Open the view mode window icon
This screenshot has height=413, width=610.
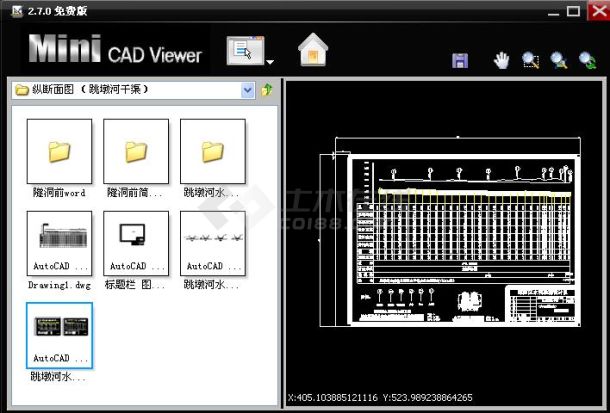coord(245,51)
